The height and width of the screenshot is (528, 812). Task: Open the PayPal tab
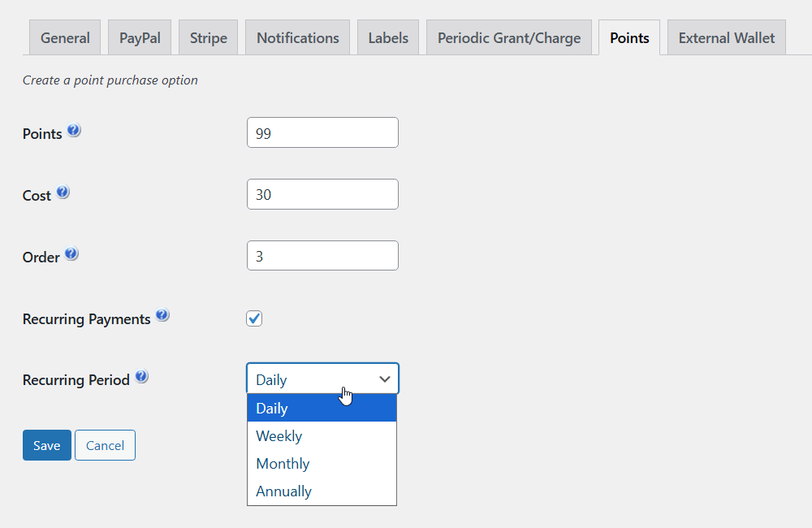(x=140, y=38)
